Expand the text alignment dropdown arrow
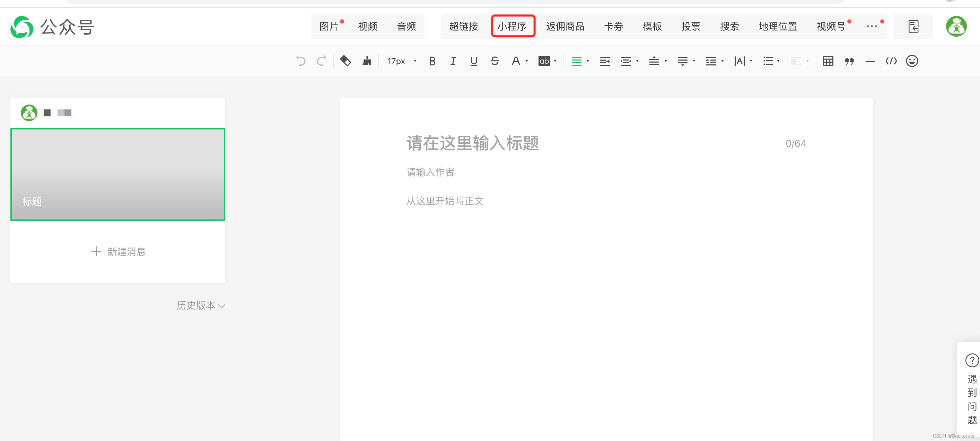 click(588, 61)
